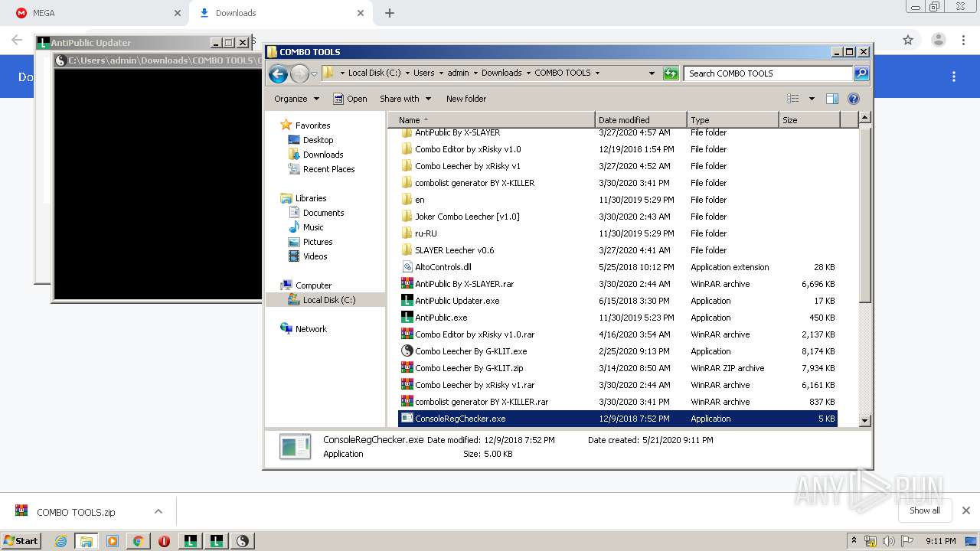Viewport: 980px width, 551px height.
Task: Expand Downloads breadcrumb arrow
Action: point(528,73)
